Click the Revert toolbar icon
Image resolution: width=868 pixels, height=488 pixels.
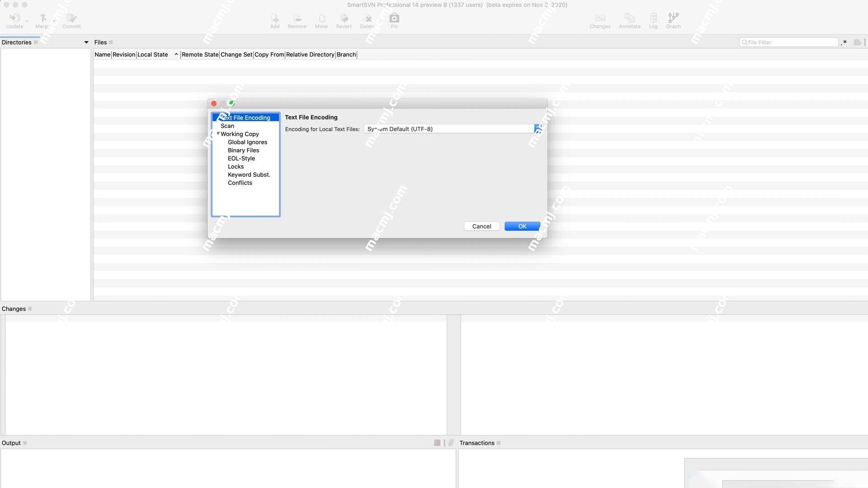[344, 19]
